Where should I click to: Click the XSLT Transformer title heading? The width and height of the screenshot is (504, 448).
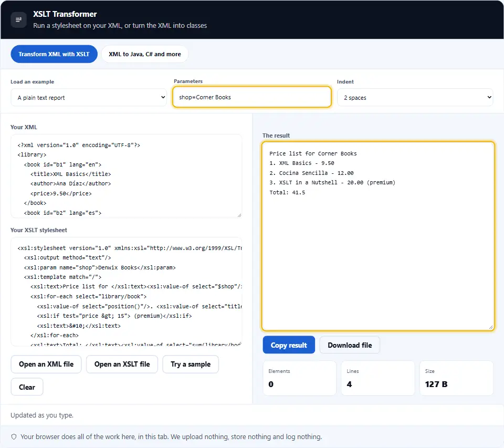point(65,14)
